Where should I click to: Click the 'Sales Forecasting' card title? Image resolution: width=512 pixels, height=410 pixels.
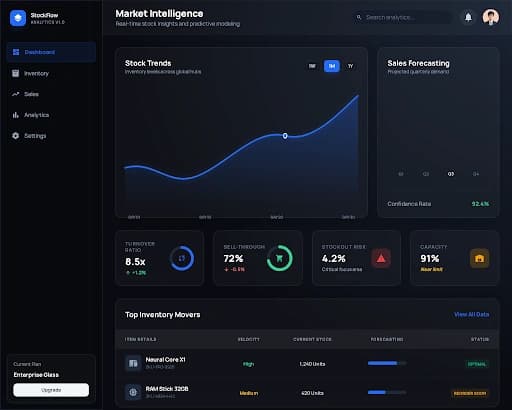coord(418,63)
